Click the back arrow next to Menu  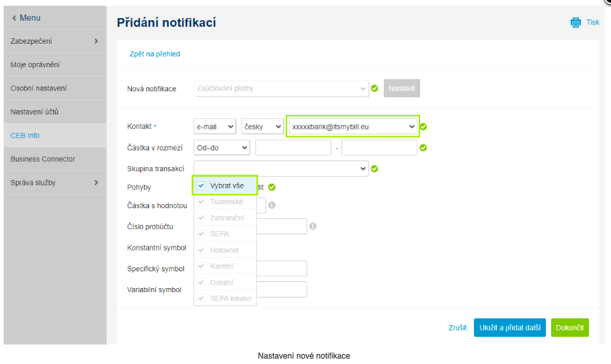(14, 17)
